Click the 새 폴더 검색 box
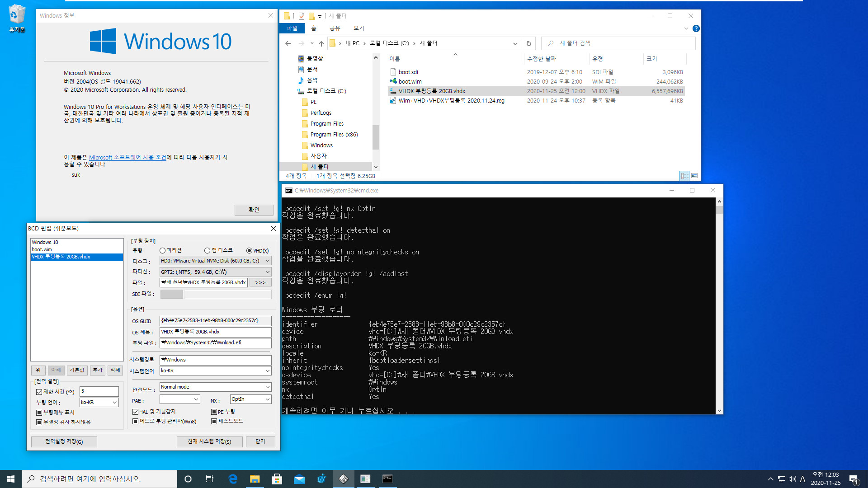The image size is (868, 488). [x=618, y=43]
